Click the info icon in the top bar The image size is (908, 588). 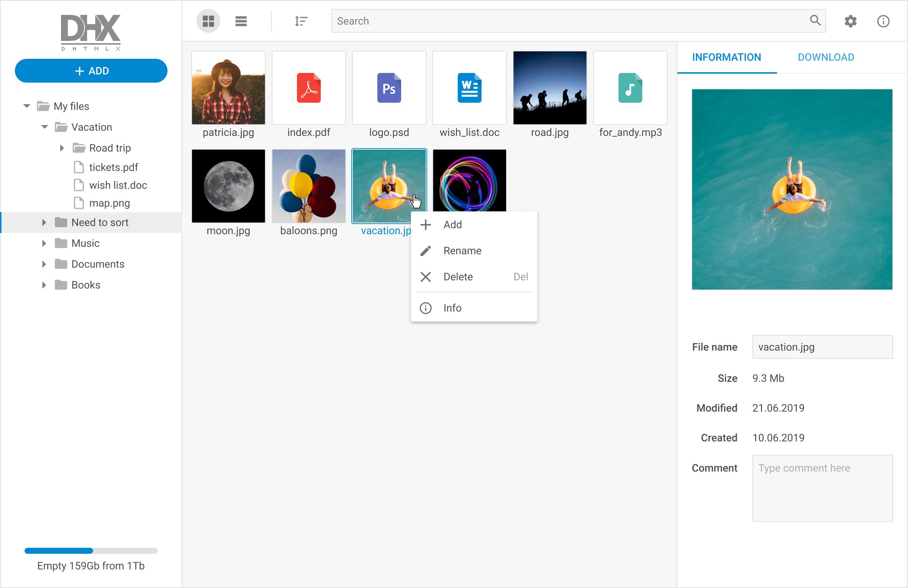tap(883, 21)
